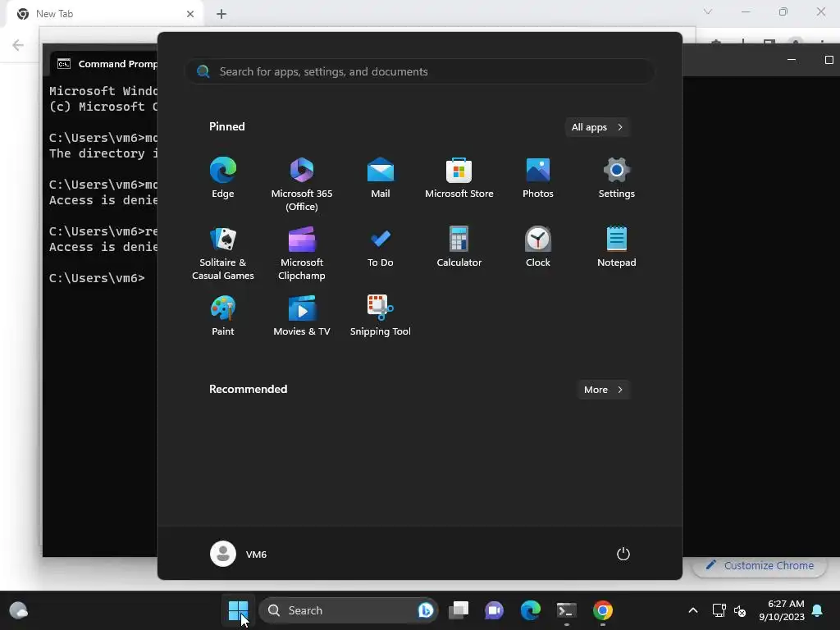
Task: Open the To Do app
Action: point(381,246)
